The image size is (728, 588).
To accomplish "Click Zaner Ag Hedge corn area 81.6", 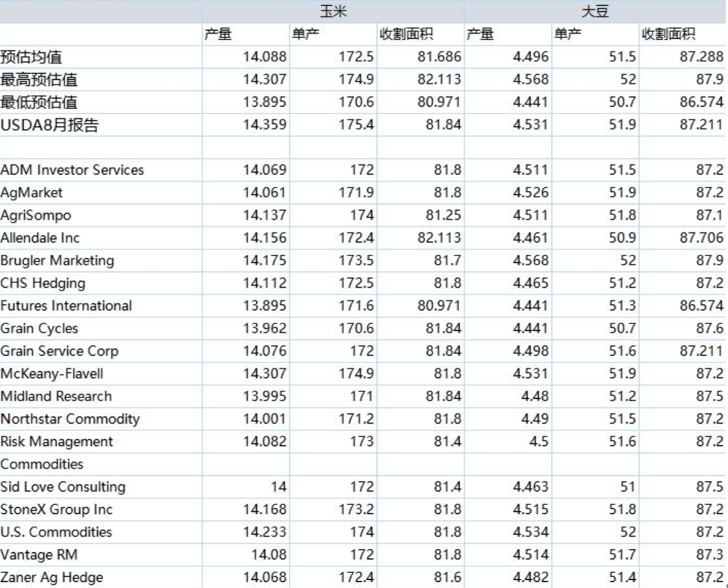I will pos(447,578).
